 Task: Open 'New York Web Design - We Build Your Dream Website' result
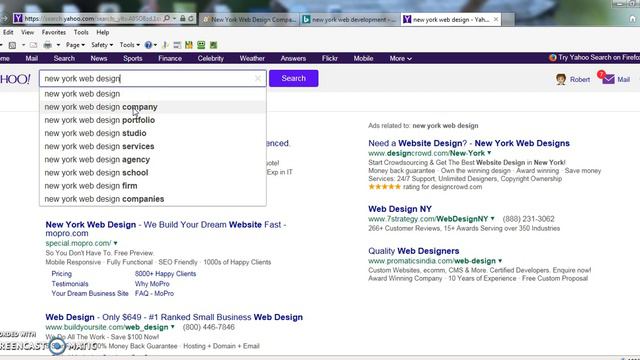pyautogui.click(x=166, y=229)
